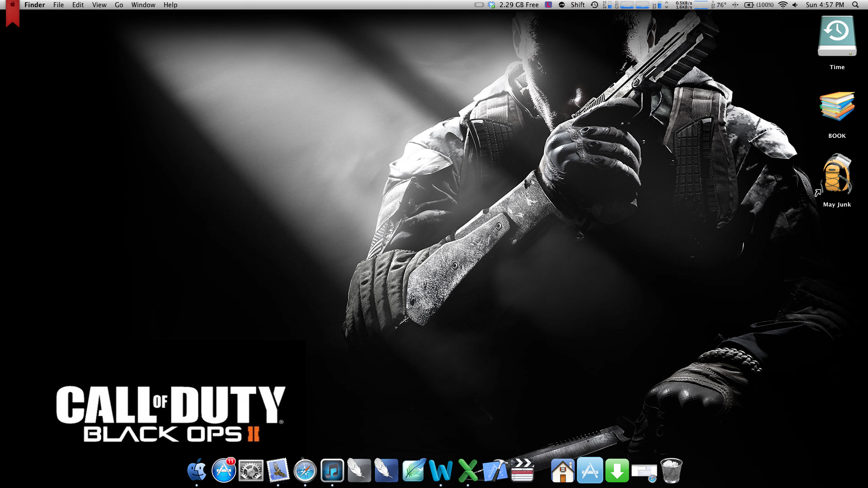Restore the minimized Safari window thumbnail in Dock
The image size is (868, 488).
coord(644,473)
